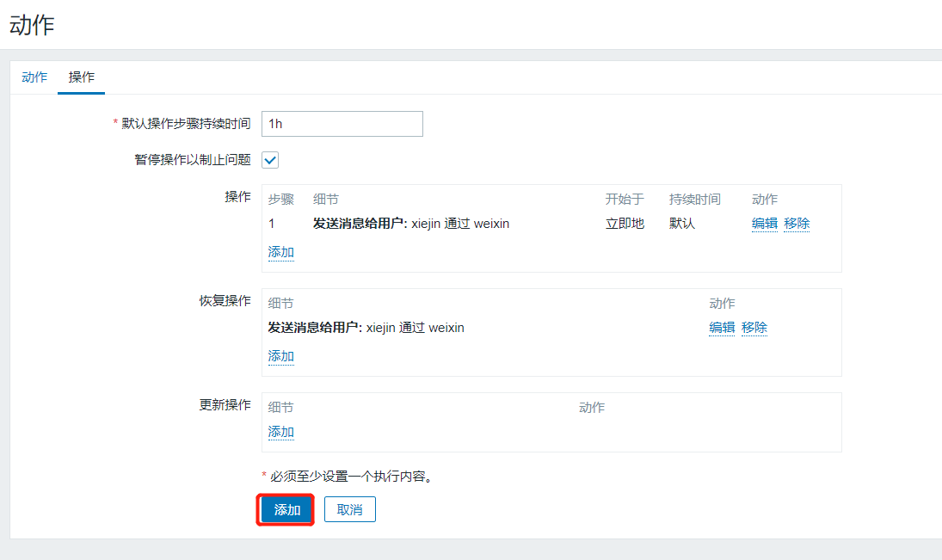
Task: Click the 默认 duration cell in the 操作 table
Action: (x=682, y=224)
